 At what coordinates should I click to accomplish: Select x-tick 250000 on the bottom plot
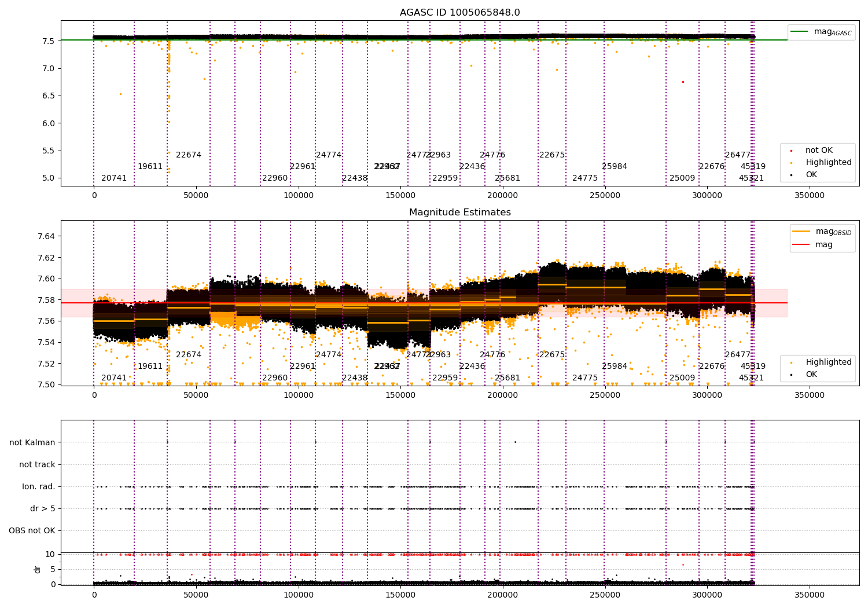click(605, 594)
